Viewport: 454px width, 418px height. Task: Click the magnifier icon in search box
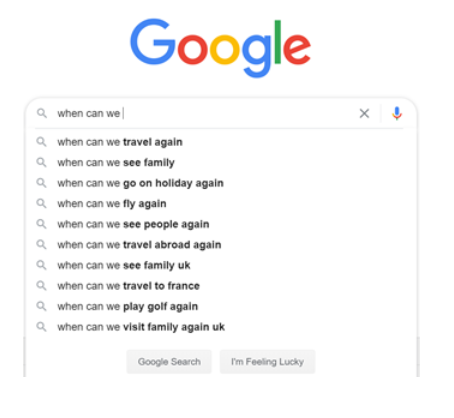click(42, 113)
